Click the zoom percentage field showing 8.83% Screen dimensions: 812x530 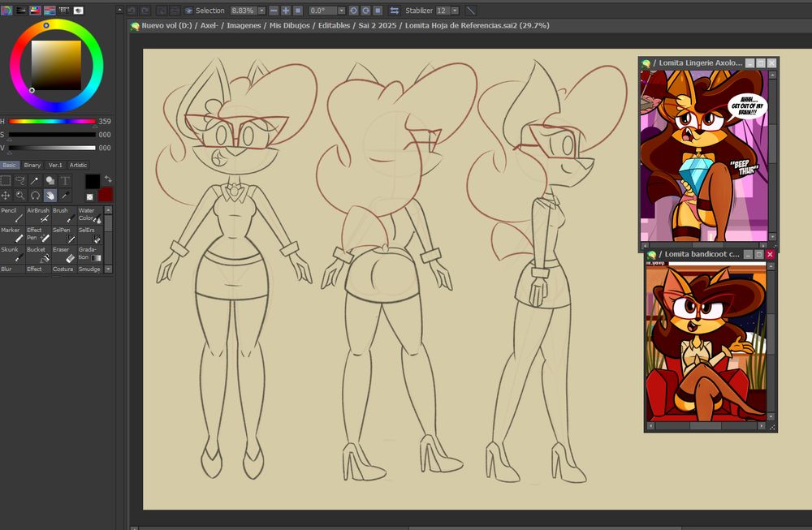(244, 11)
